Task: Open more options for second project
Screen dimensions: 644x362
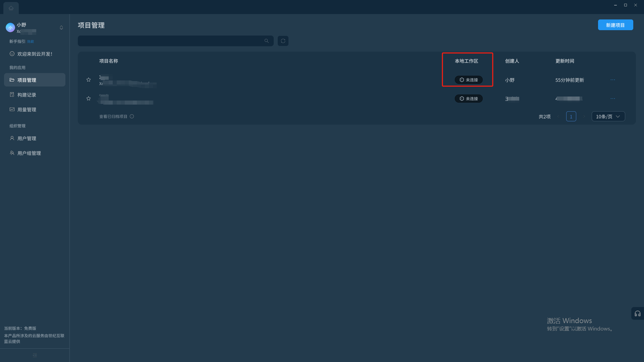Action: click(613, 99)
